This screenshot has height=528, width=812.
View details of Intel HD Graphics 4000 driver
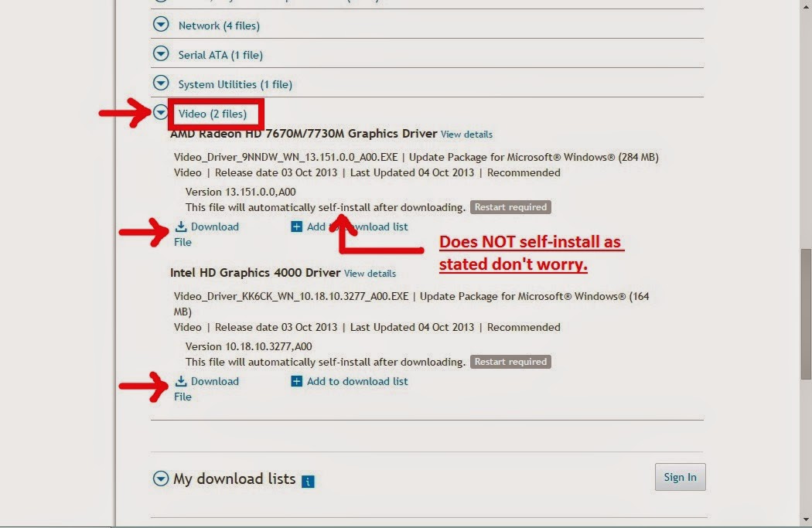(370, 274)
